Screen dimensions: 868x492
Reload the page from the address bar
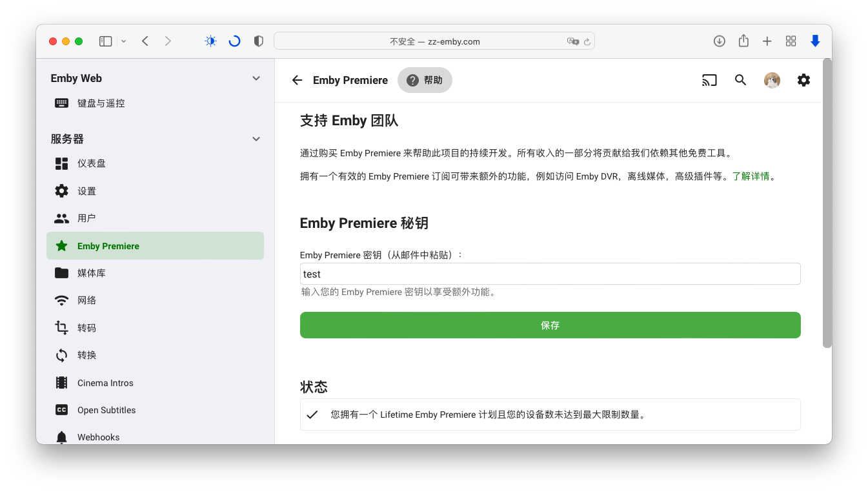[x=587, y=41]
